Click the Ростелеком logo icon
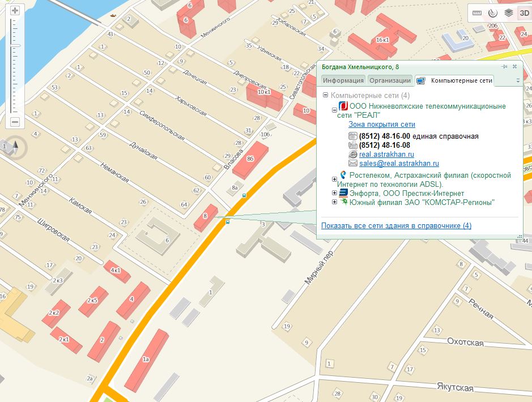The width and height of the screenshot is (532, 402). [343, 175]
